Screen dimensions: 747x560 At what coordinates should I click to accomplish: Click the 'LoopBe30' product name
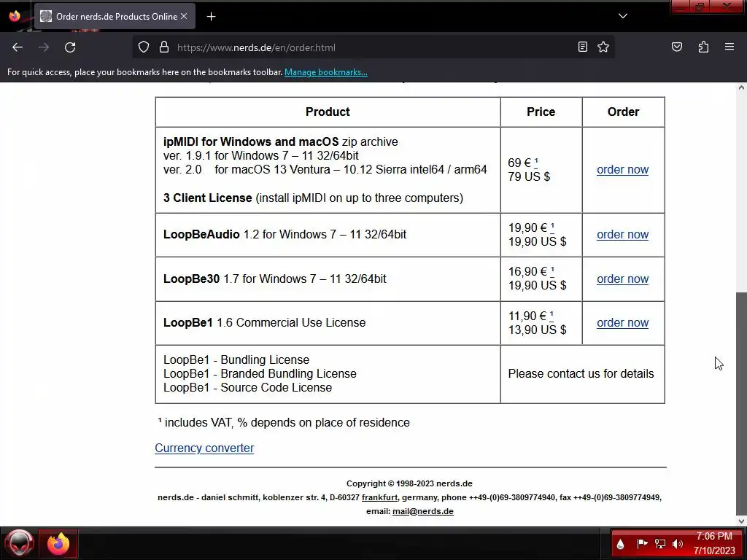click(x=192, y=279)
